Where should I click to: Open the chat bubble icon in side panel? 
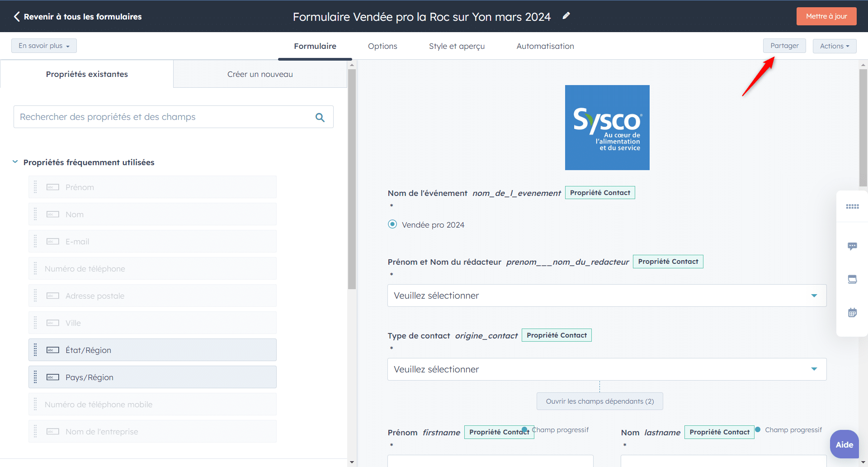point(852,246)
